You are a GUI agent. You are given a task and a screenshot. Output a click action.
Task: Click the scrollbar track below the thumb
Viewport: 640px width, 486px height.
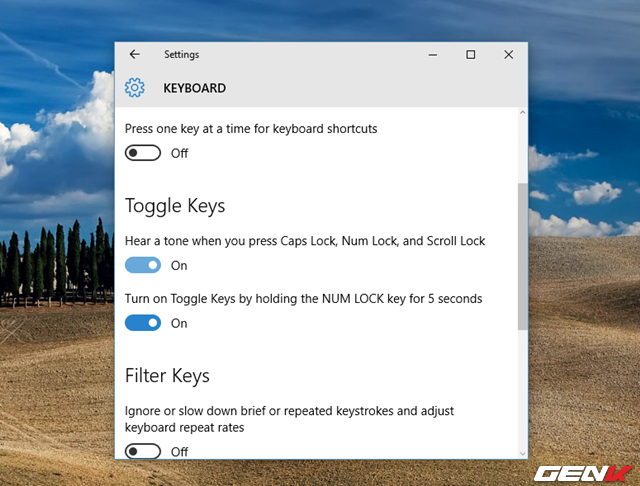tap(521, 390)
